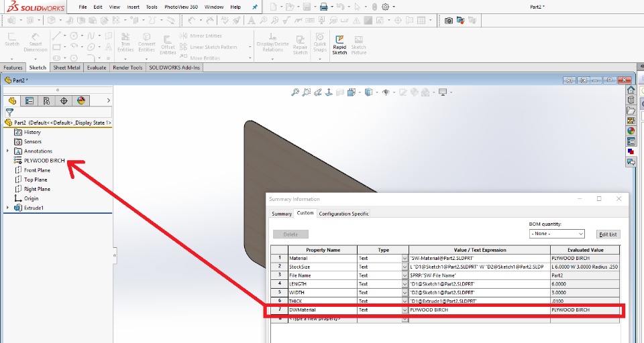
Task: Open the PhotoView 360 menu
Action: [x=180, y=7]
